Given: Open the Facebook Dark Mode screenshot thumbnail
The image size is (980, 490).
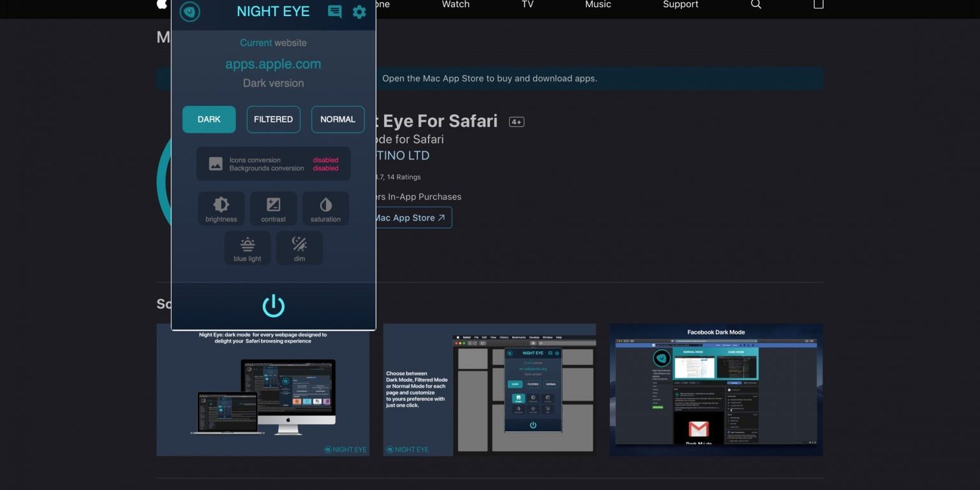Looking at the screenshot, I should (716, 390).
